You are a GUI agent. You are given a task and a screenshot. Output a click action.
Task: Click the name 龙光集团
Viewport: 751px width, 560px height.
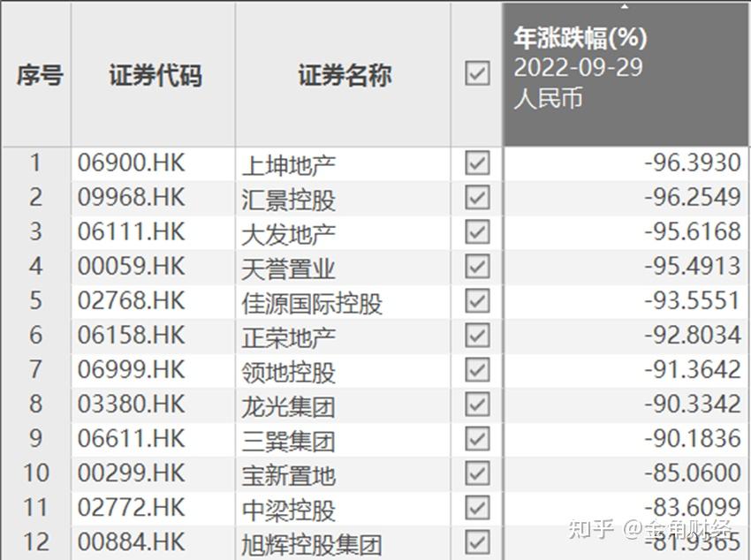point(288,407)
